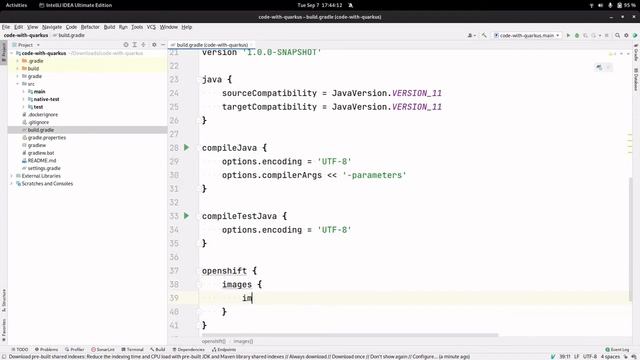Open the GNOME clock Tue Sep 7
Image resolution: width=640 pixels, height=360 pixels.
tap(320, 5)
